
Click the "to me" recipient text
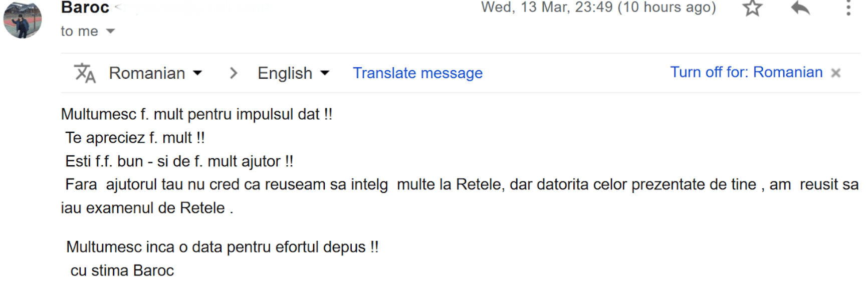coord(79,32)
